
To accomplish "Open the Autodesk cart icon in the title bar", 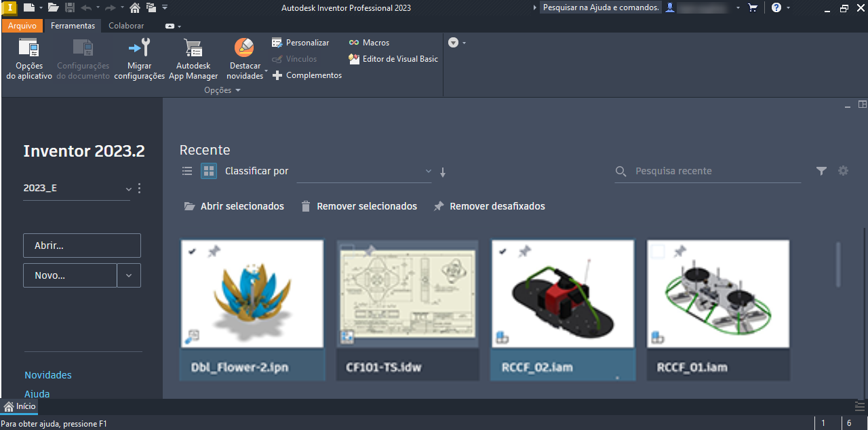I will 753,8.
